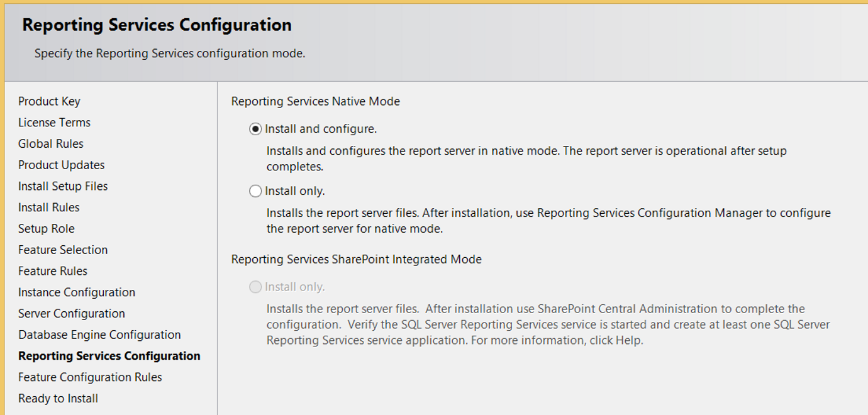Click the bold Reporting Services Configuration sidebar item
The width and height of the screenshot is (868, 415).
tap(109, 356)
